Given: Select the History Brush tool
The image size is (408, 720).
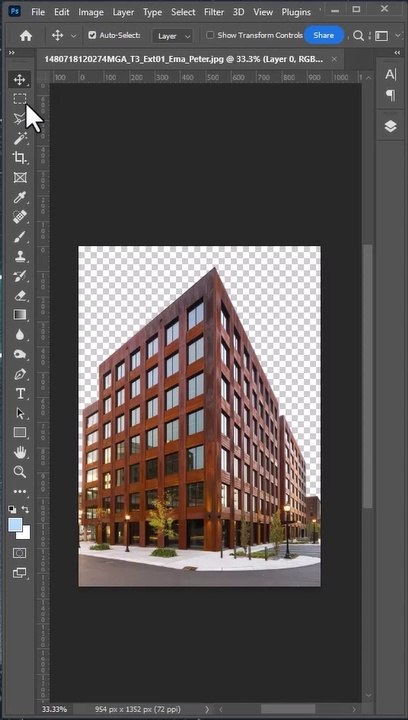Looking at the screenshot, I should [19, 276].
